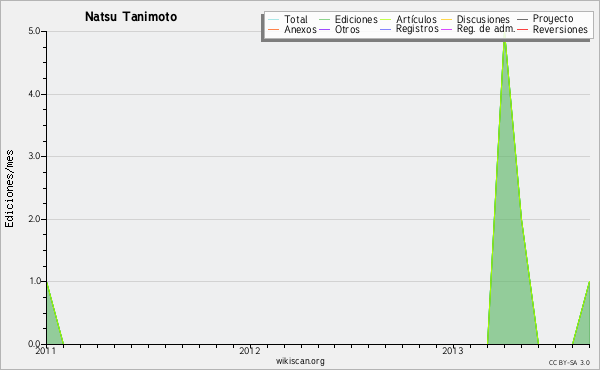Click the purple Otros color line

pyautogui.click(x=324, y=29)
